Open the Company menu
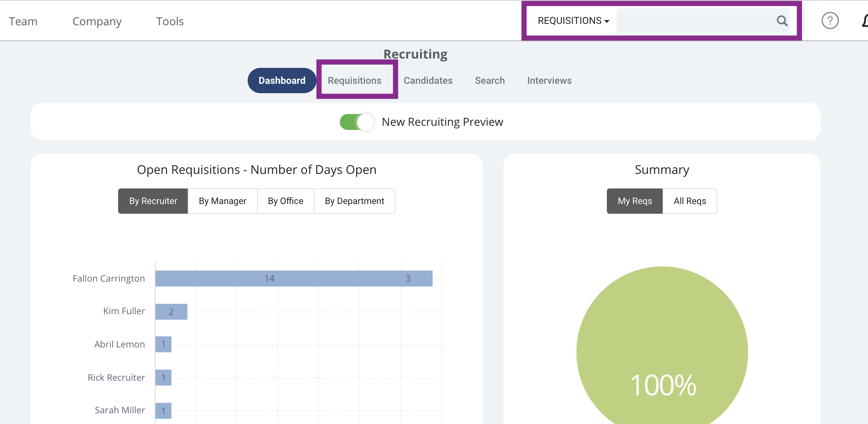Viewport: 868px width, 424px height. pos(97,21)
